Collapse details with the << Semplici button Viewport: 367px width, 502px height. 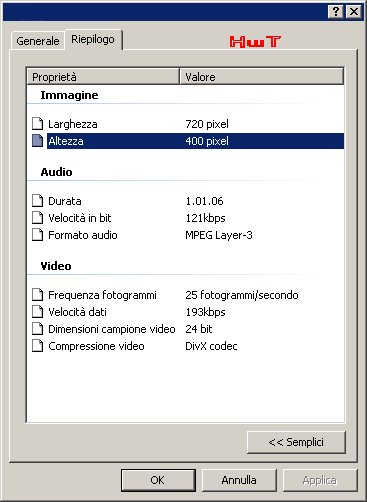[x=296, y=442]
